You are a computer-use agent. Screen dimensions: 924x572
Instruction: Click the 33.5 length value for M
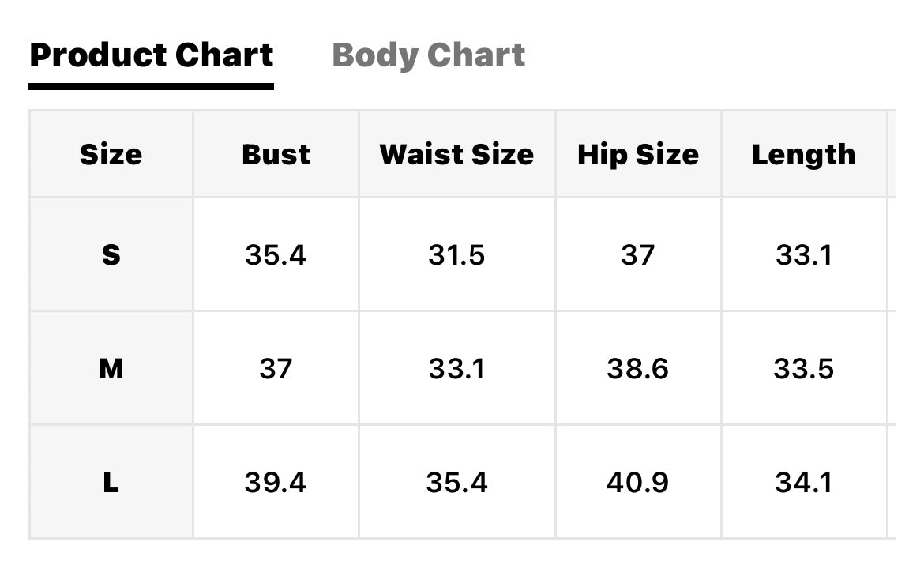pos(804,369)
